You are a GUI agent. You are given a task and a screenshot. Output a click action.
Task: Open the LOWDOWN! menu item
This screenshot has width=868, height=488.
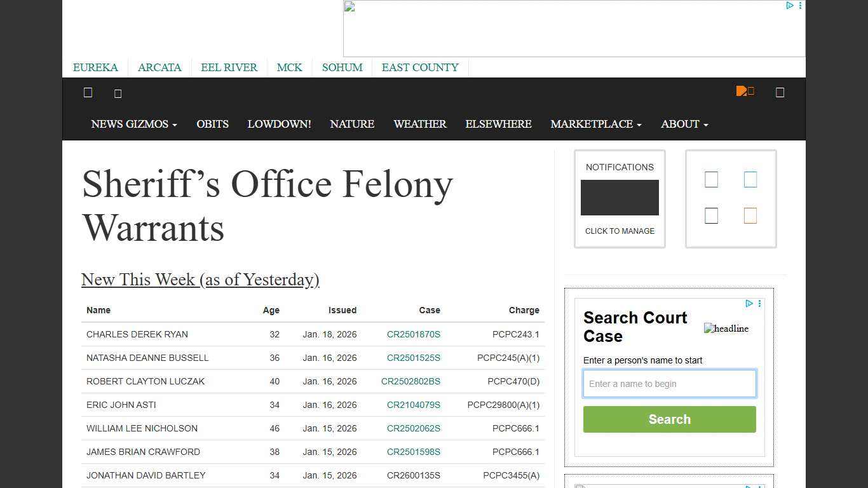(279, 124)
